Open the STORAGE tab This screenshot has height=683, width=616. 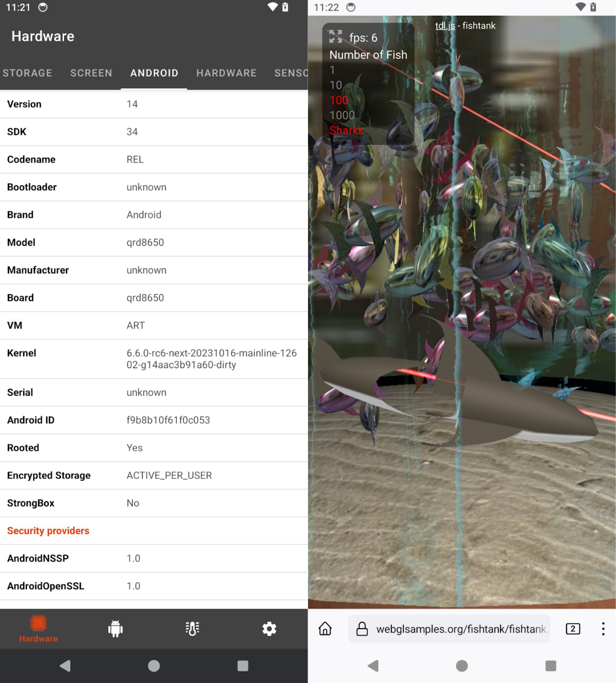[x=27, y=73]
